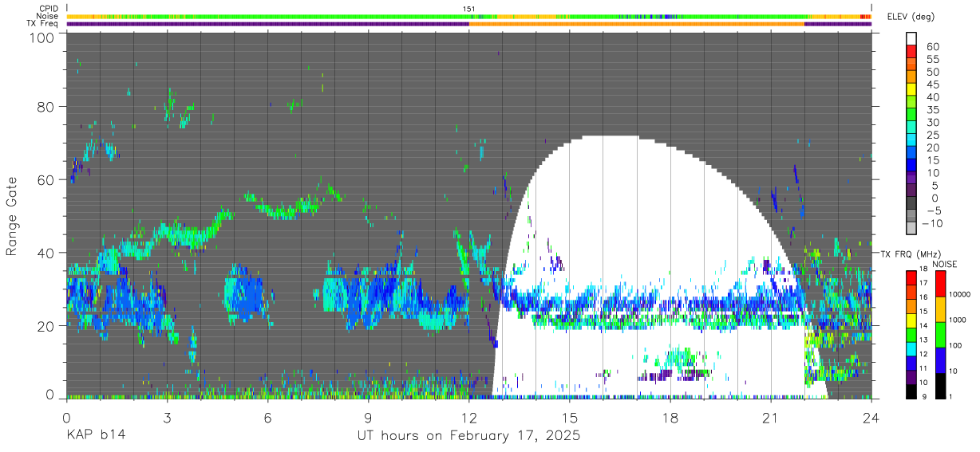Select the purple ELEV swatch between 0 and 5
The height and width of the screenshot is (452, 980).
911,191
